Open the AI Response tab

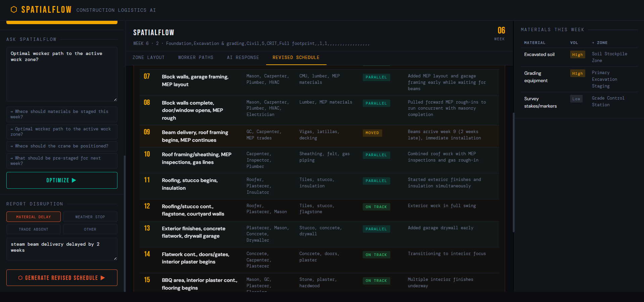243,58
